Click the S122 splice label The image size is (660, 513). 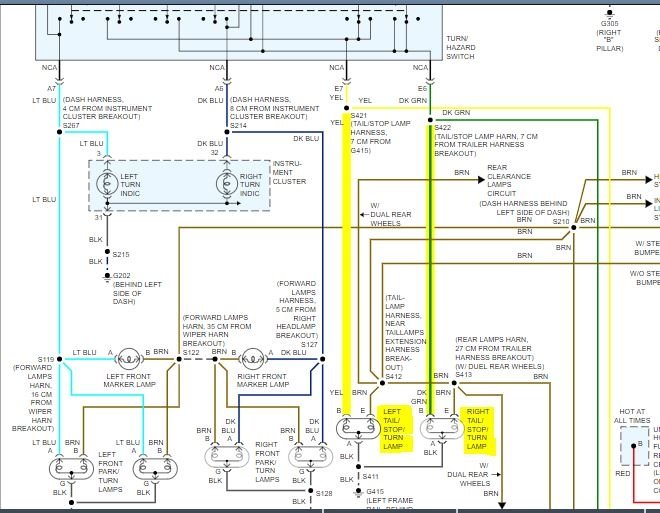(x=191, y=353)
